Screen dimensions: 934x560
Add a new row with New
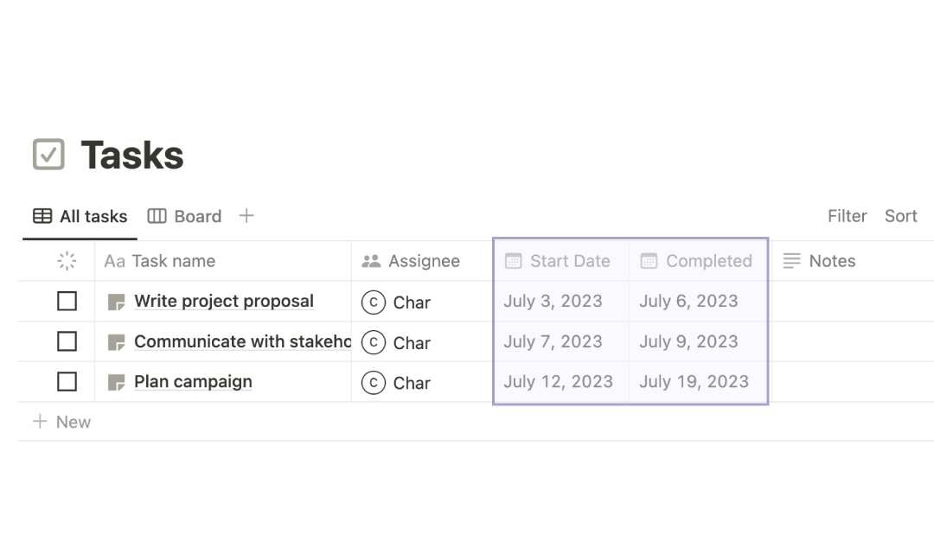pos(61,422)
